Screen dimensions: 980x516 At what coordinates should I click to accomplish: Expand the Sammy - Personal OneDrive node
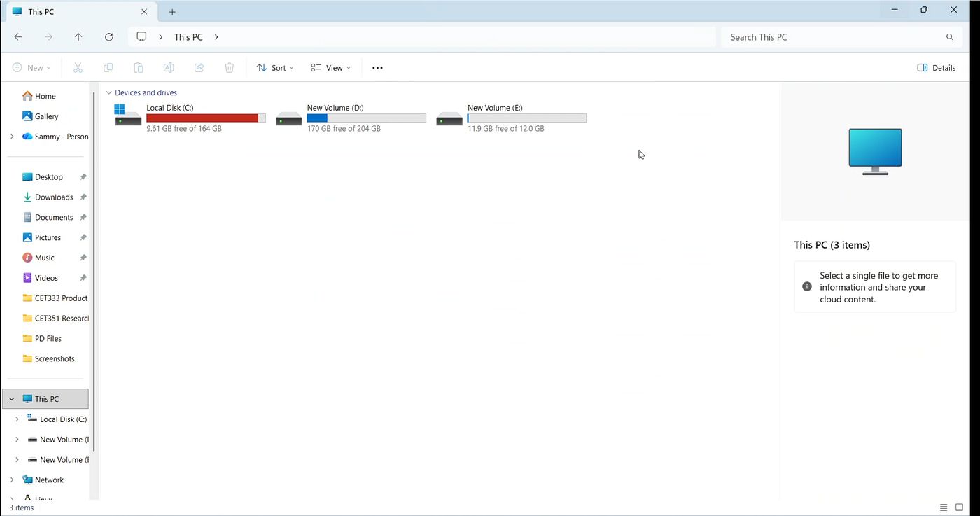[x=12, y=137]
